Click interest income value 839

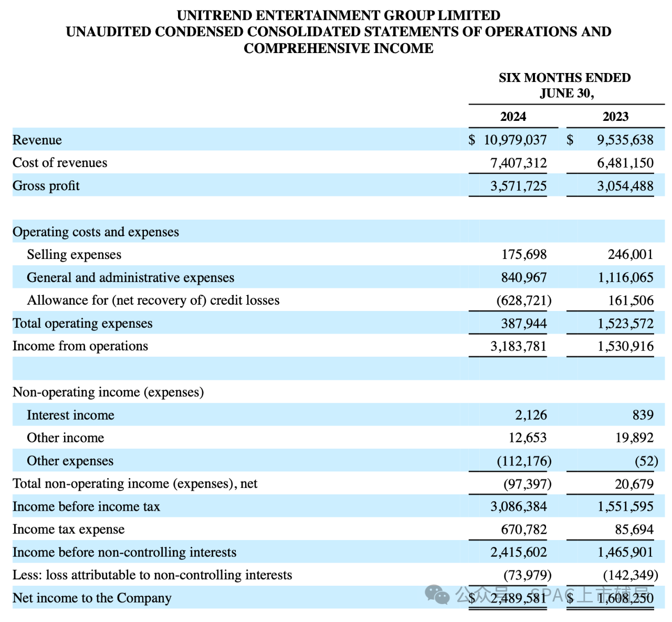pos(643,416)
